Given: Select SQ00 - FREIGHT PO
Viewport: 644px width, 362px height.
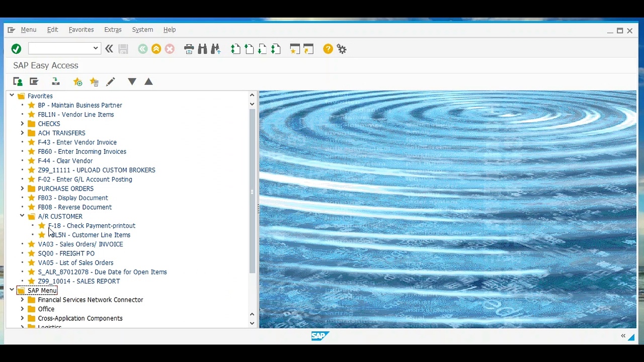Looking at the screenshot, I should (66, 253).
